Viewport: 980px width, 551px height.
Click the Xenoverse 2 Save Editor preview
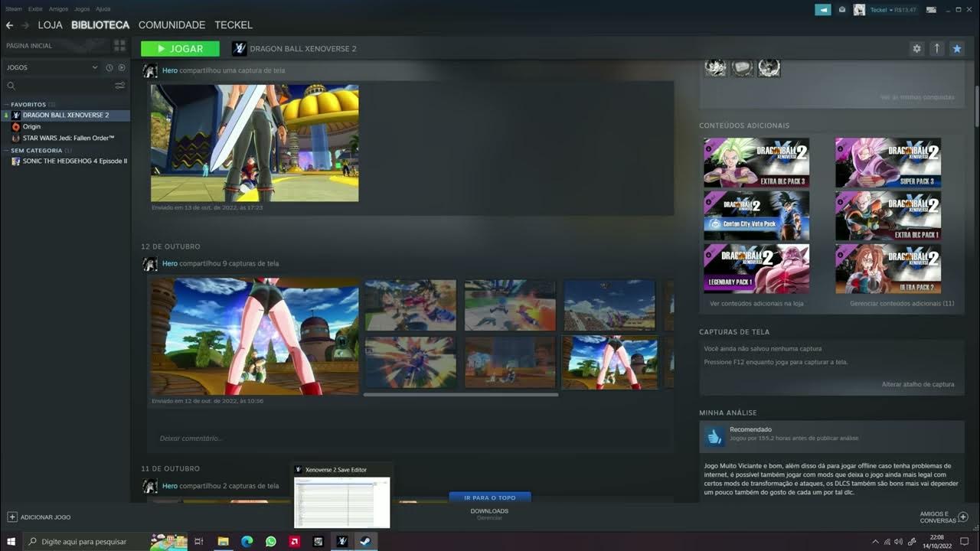342,502
